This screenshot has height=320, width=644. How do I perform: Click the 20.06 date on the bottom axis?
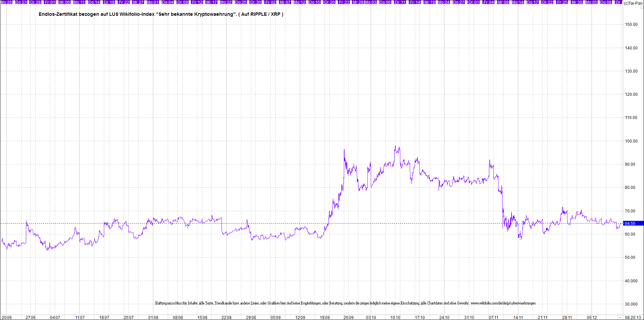7,317
